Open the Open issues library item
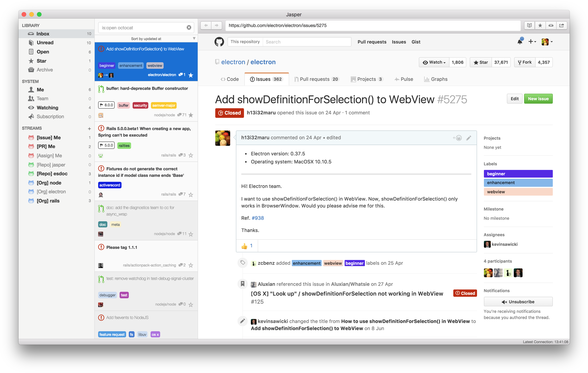 coord(57,52)
